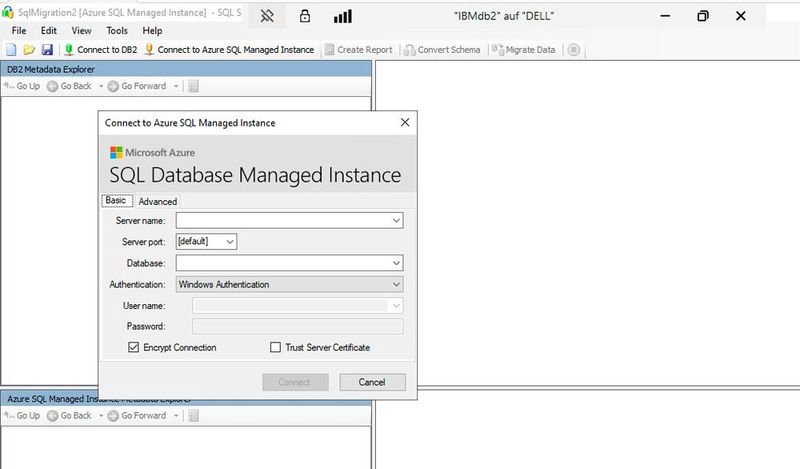
Task: Click Connect to Azure SQL Managed Instance toolbar button
Action: pyautogui.click(x=230, y=50)
